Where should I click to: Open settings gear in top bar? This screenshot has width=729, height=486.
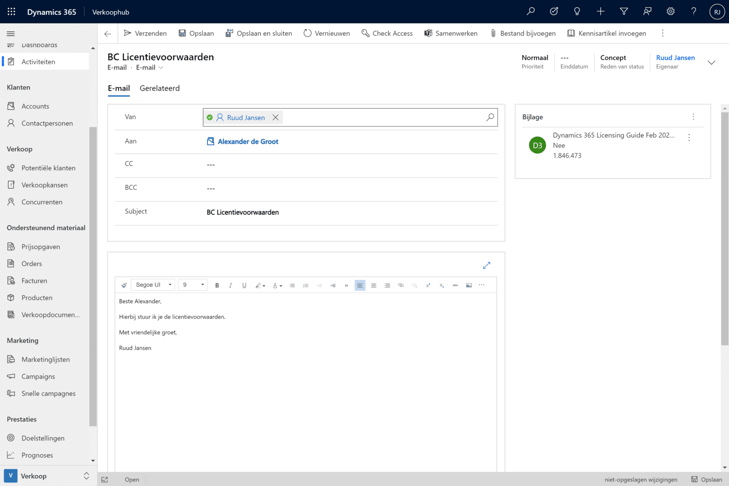coord(670,11)
